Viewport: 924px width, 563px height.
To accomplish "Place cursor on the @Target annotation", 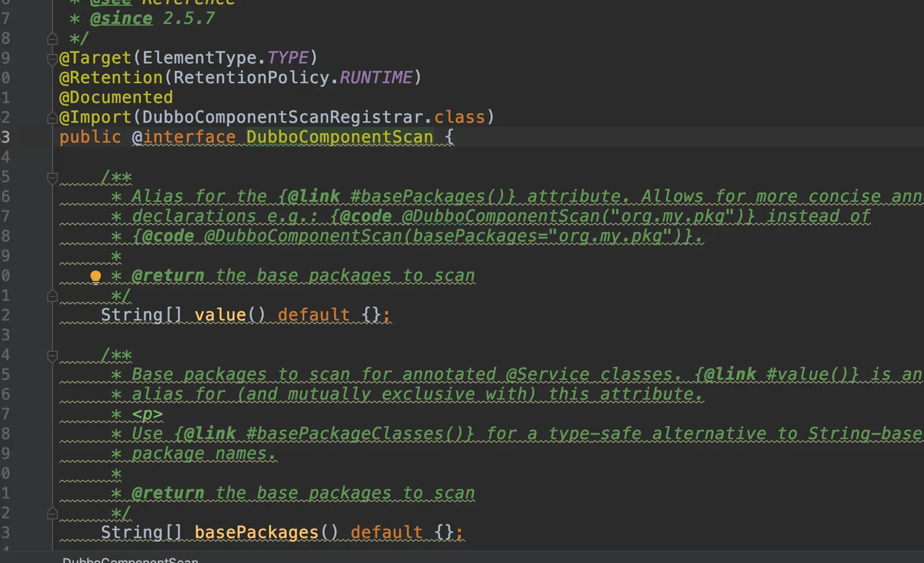I will point(95,58).
